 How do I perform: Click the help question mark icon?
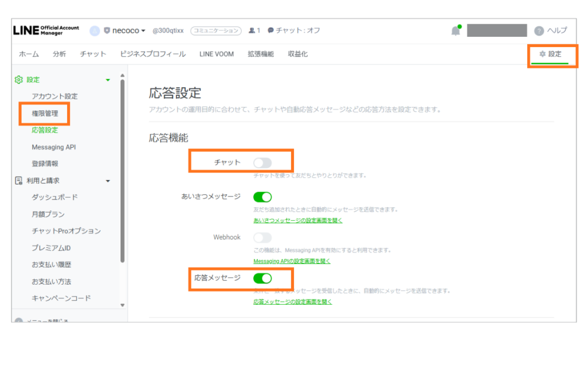point(539,31)
